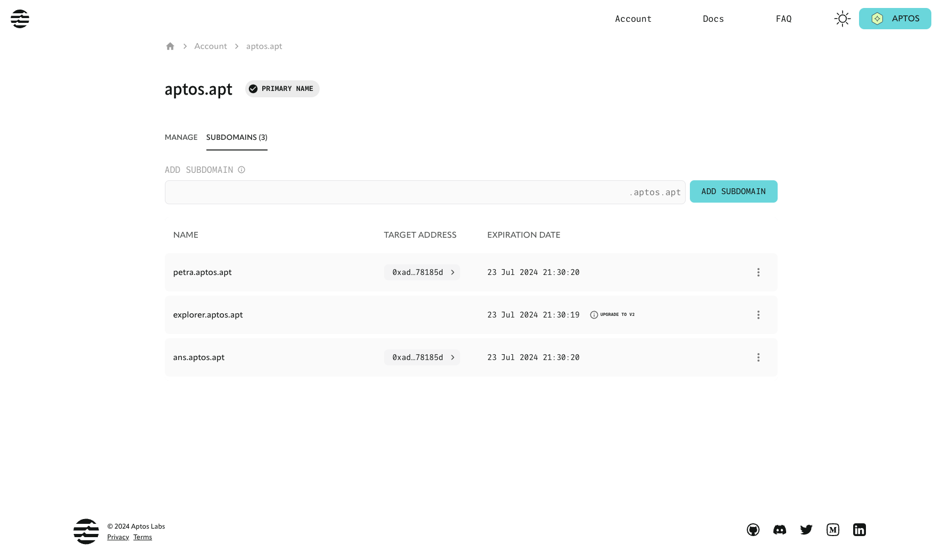Click the ans.aptos.apt subdomain name
The image size is (942, 560).
click(x=199, y=357)
